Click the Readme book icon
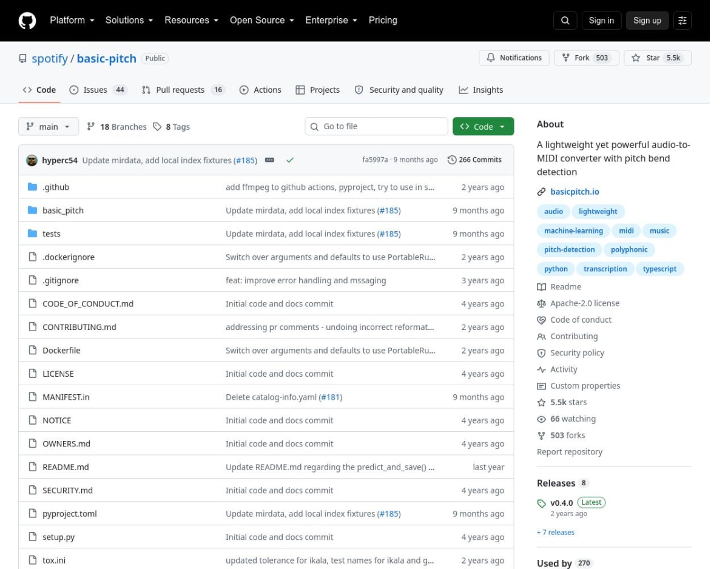728x569 pixels. [x=541, y=287]
